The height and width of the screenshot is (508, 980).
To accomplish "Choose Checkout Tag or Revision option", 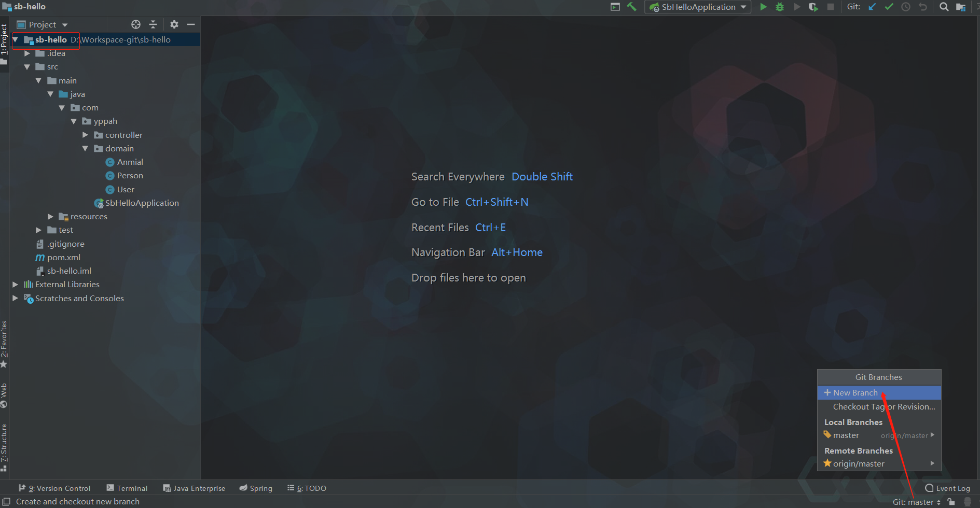I will click(884, 407).
